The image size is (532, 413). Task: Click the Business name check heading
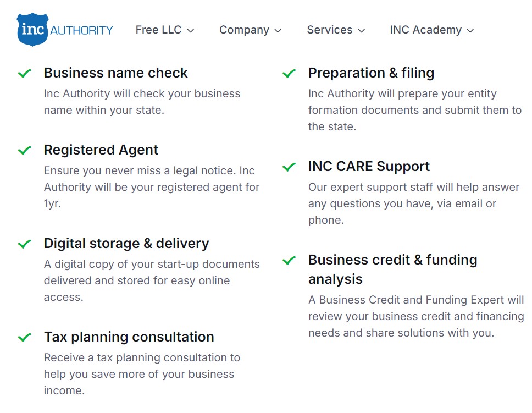[116, 73]
